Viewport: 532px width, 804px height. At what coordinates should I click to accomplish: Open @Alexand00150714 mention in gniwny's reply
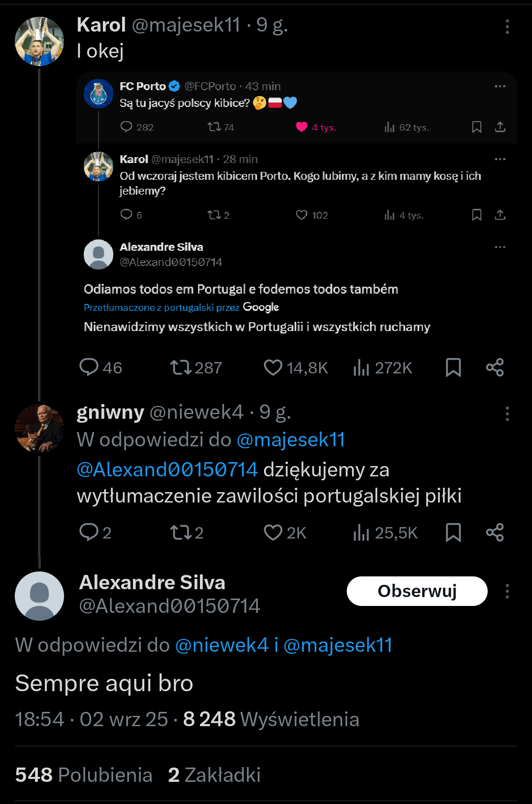click(167, 469)
